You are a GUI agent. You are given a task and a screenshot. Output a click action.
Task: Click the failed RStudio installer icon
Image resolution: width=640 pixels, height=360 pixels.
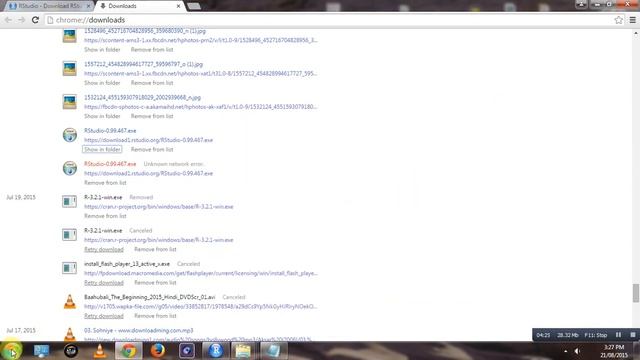tap(70, 168)
